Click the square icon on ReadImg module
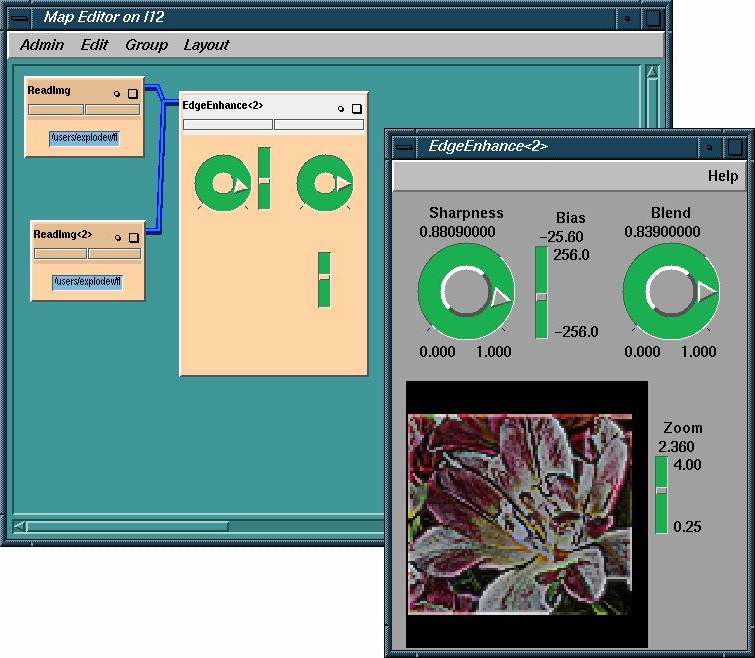Screen dimensions: 755x658 [x=132, y=94]
